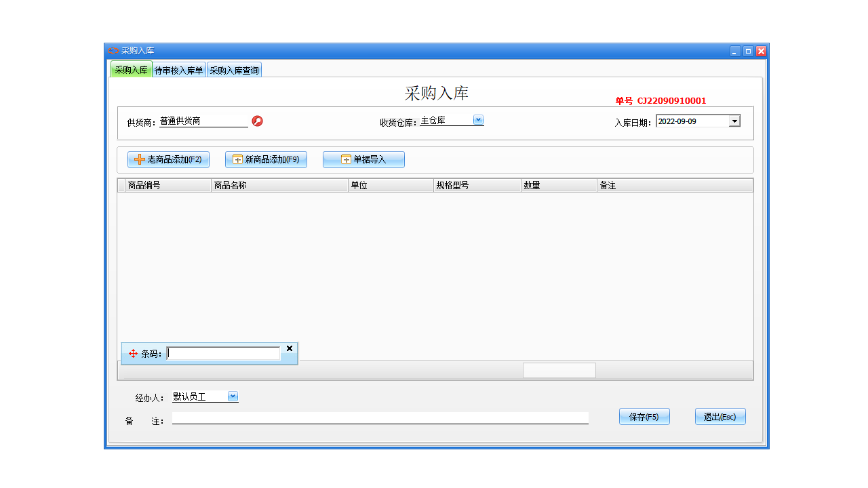This screenshot has height=488, width=868.
Task: Open the 入库日期 date dropdown
Action: pos(734,121)
